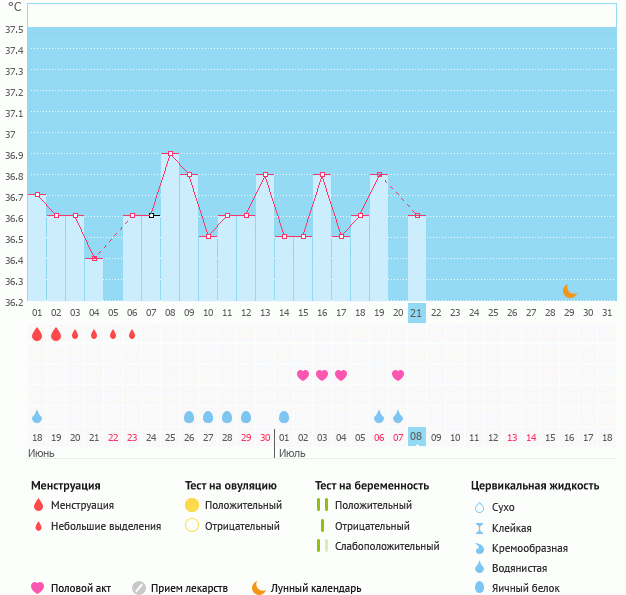This screenshot has width=626, height=595.
Task: Click the grey pill icon beside 'Прием лекарств'
Action: 139,588
